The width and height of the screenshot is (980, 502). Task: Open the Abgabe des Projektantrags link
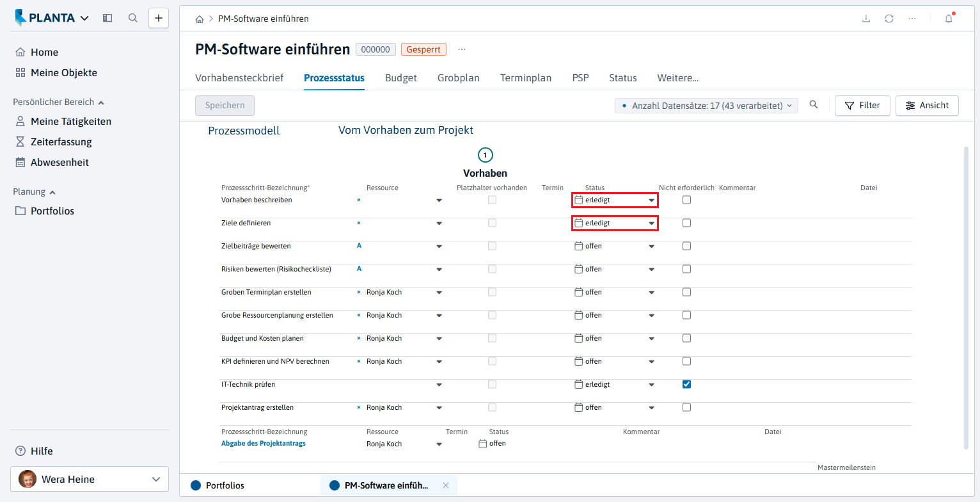pyautogui.click(x=264, y=443)
